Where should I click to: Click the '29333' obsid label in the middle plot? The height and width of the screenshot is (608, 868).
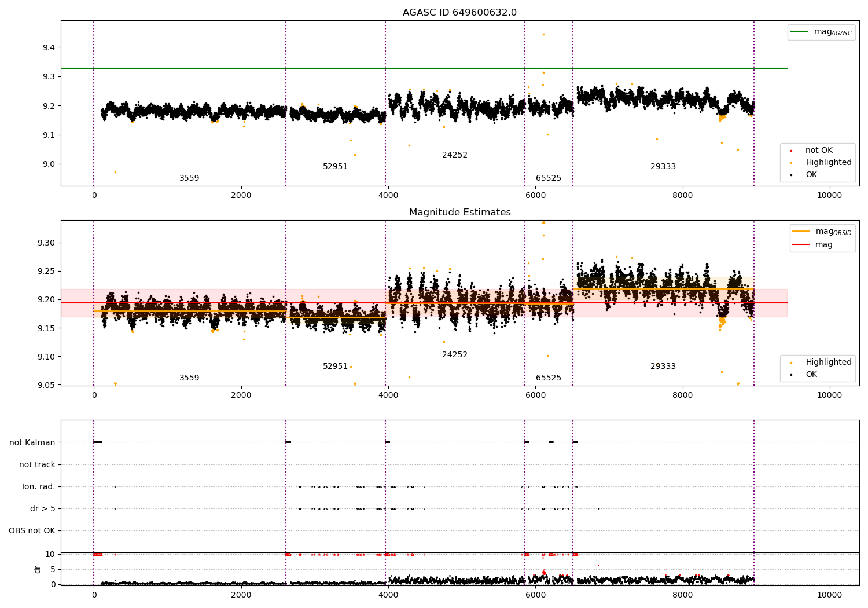coord(663,367)
